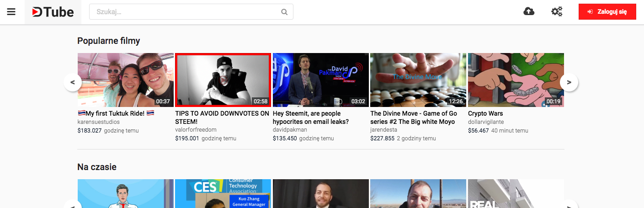Click the $135.450 payout value

[x=285, y=139]
